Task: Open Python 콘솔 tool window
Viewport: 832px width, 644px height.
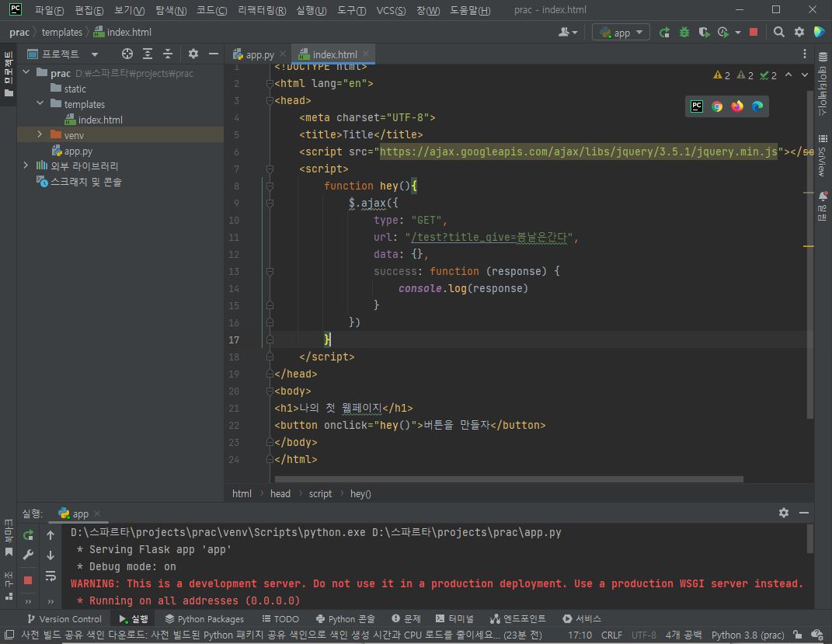Action: (346, 618)
